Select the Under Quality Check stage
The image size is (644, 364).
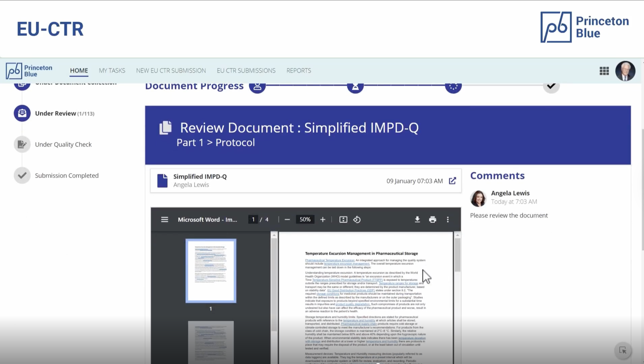click(x=63, y=144)
